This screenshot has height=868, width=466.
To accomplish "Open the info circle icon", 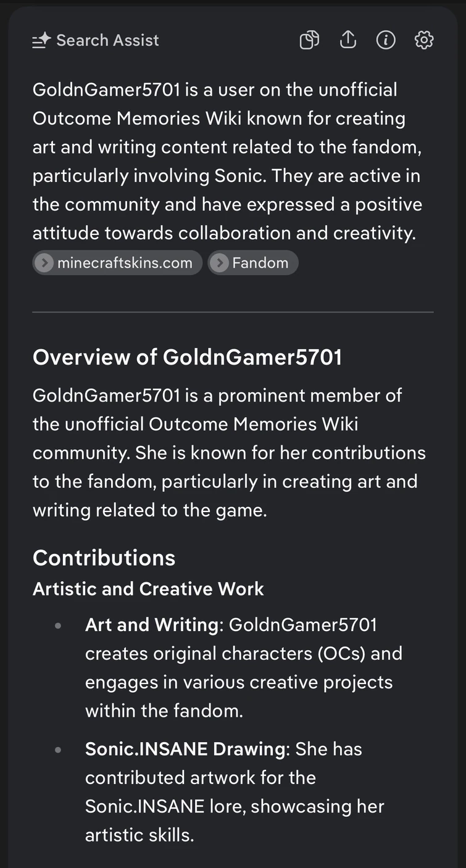I will point(386,40).
